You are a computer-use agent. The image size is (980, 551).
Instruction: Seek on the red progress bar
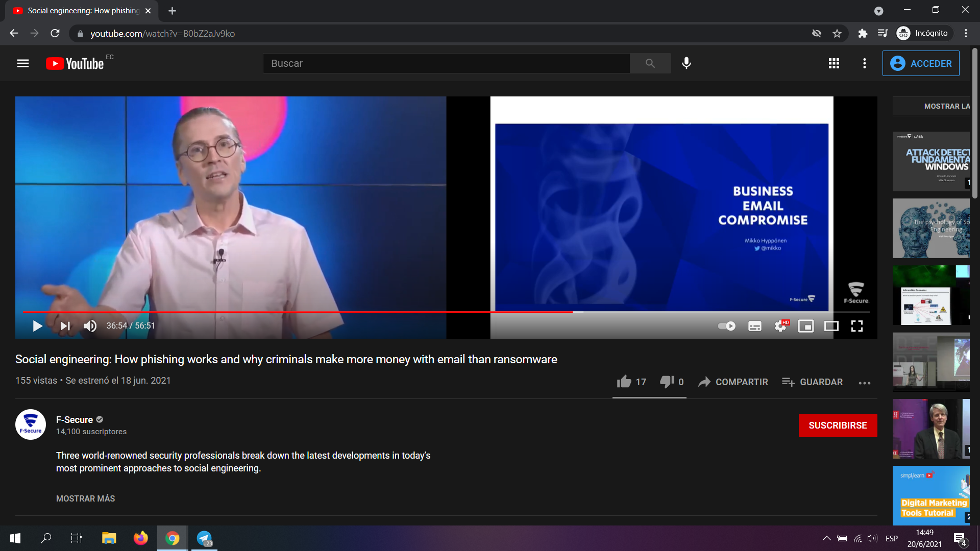pyautogui.click(x=306, y=312)
